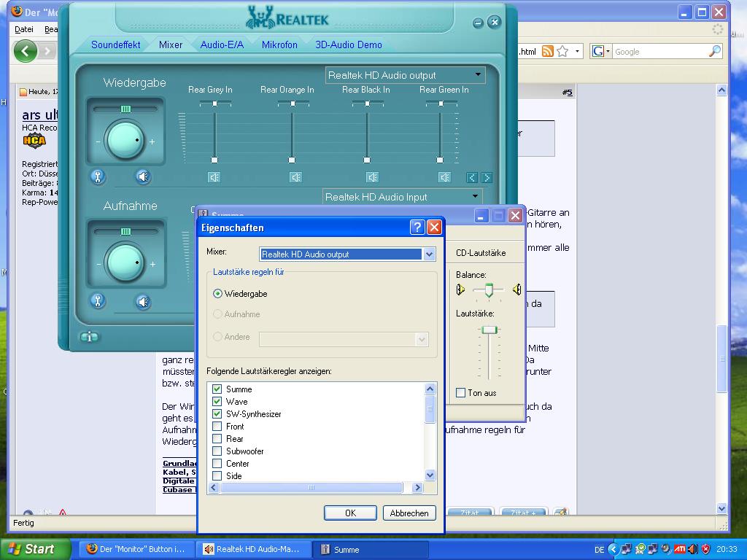Mute the Wiedergabe master speaker icon
747x560 pixels.
point(143,176)
